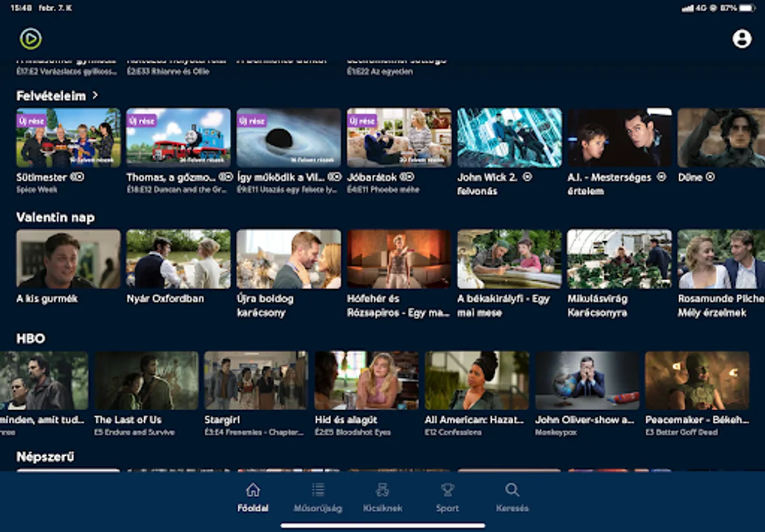The width and height of the screenshot is (765, 532).
Task: Click the recording icon beside John Wick 2.
Action: pos(528,177)
